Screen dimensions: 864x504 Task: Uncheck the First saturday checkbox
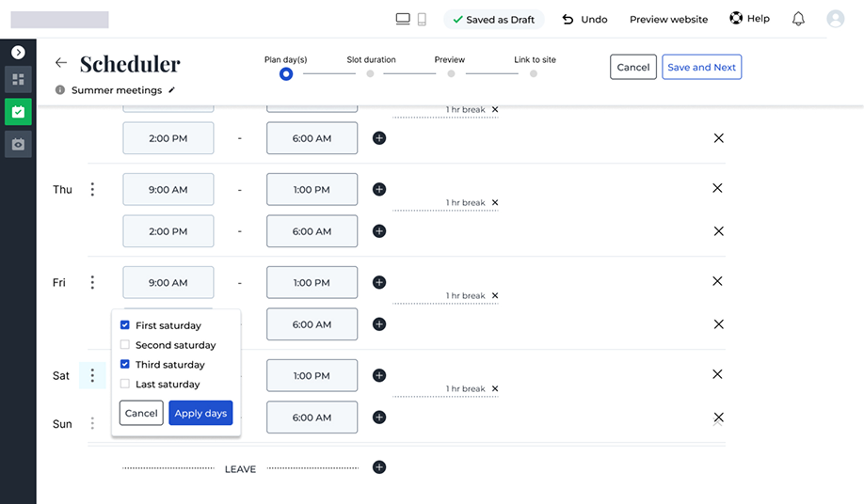[125, 325]
